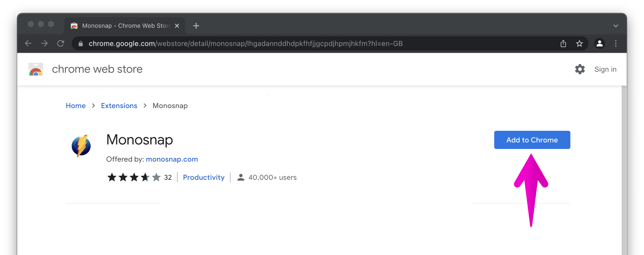The width and height of the screenshot is (644, 255).
Task: Reload the current page
Action: click(x=61, y=43)
